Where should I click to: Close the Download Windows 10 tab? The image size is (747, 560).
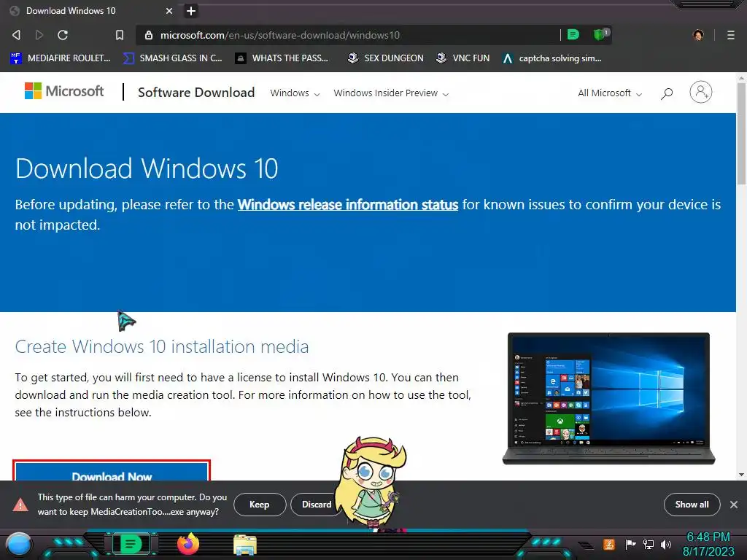coord(169,11)
